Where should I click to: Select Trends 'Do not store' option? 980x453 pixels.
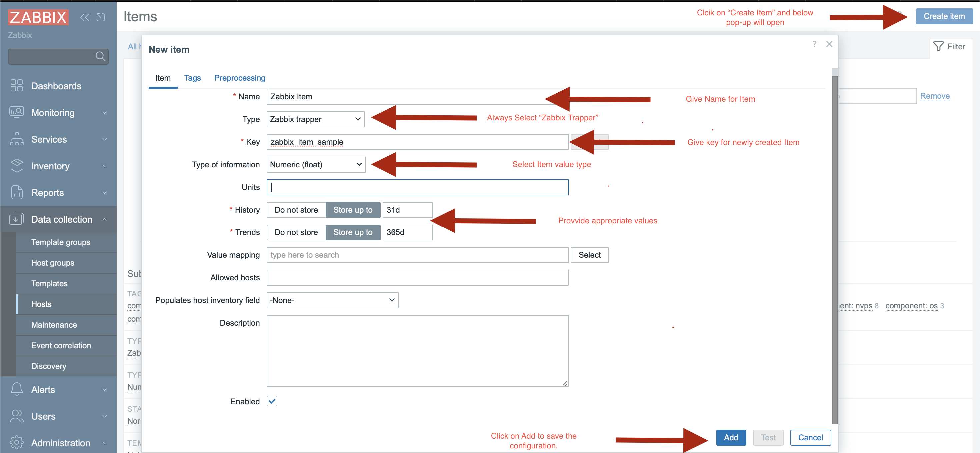click(x=296, y=232)
